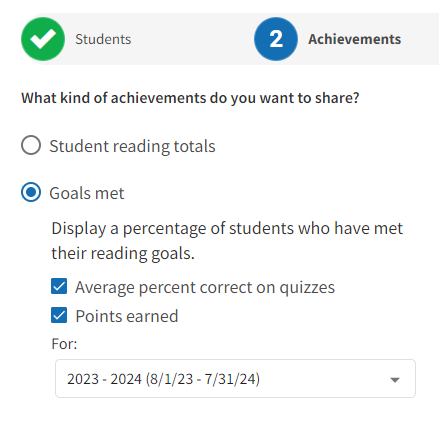Image resolution: width=439 pixels, height=424 pixels.
Task: Choose the Goals met radio button
Action: click(x=31, y=192)
